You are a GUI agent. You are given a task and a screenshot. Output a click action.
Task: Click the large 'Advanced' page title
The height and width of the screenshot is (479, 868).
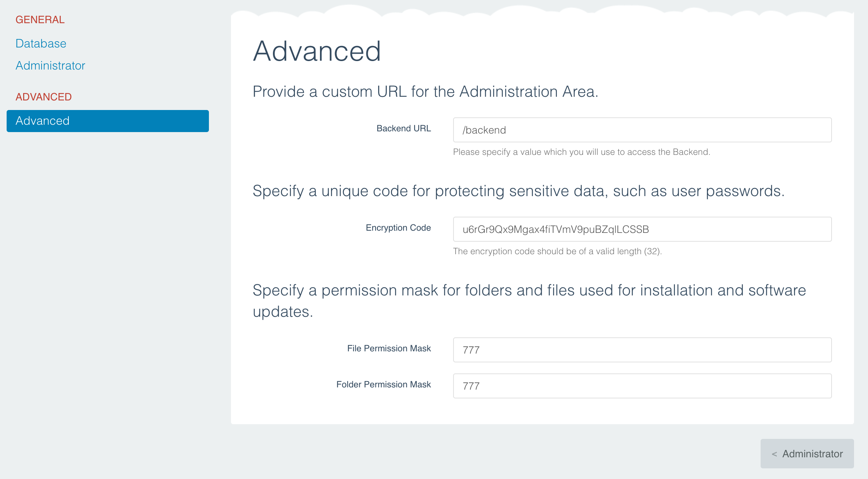tap(317, 51)
